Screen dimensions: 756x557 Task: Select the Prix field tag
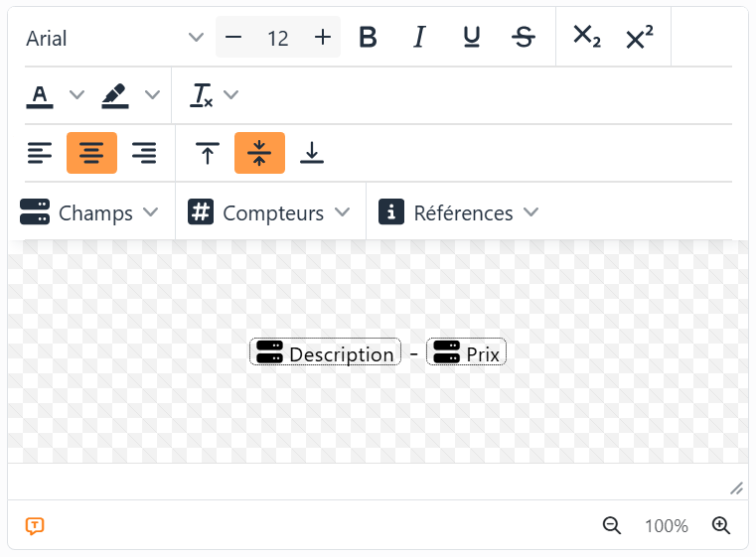coord(466,352)
